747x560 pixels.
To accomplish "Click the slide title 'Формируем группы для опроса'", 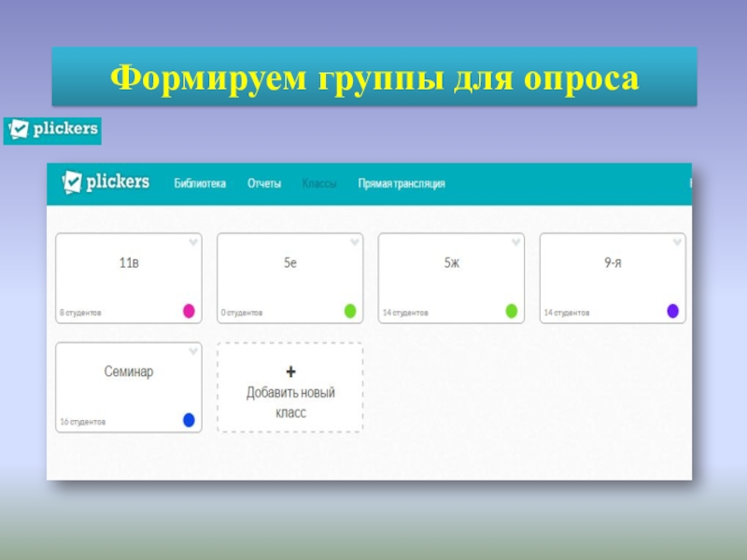I will coord(374,77).
